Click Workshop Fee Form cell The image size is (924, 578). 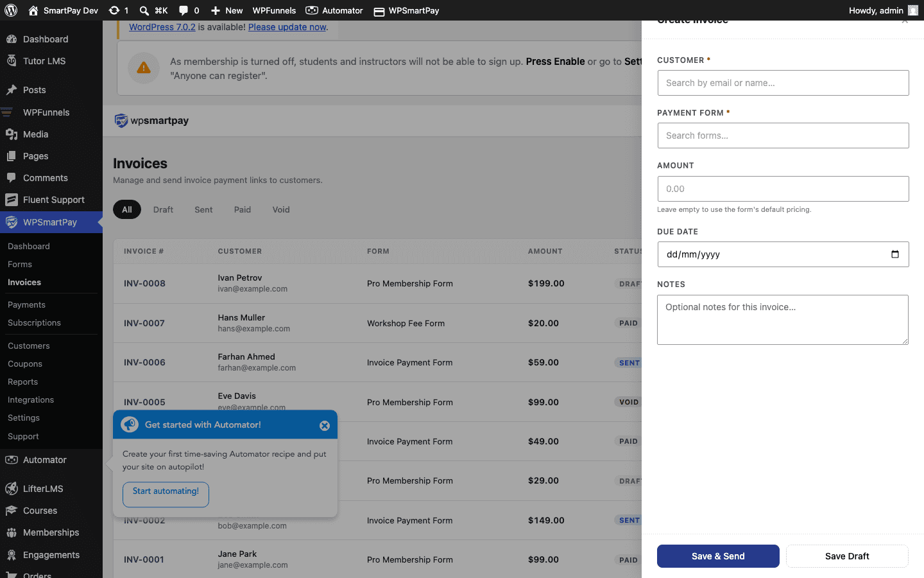pos(406,323)
